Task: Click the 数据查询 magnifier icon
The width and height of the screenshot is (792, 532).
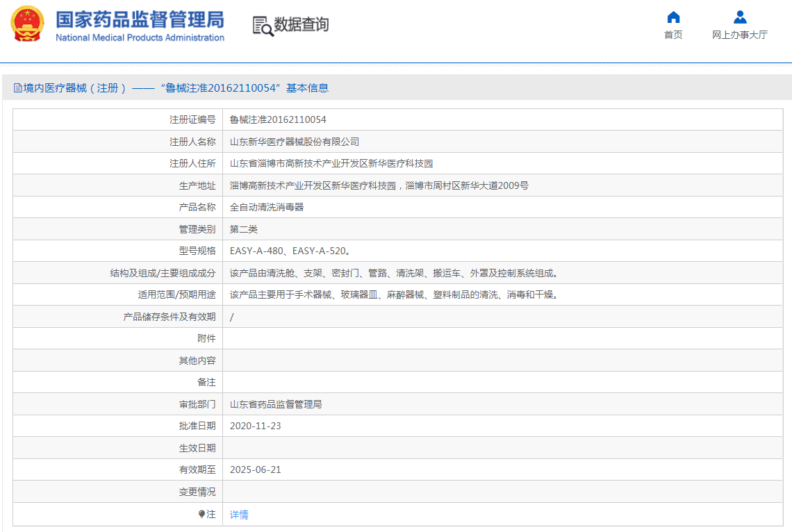Action: [262, 25]
